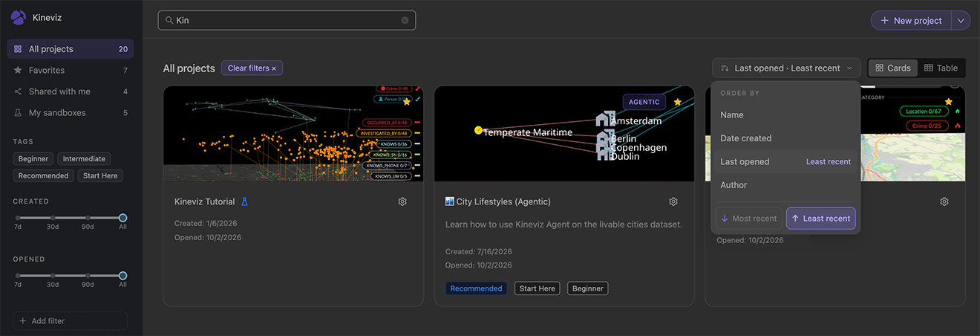Click the AGENTIC badge on City Lifestyles thumbnail
The width and height of the screenshot is (980, 336).
644,102
